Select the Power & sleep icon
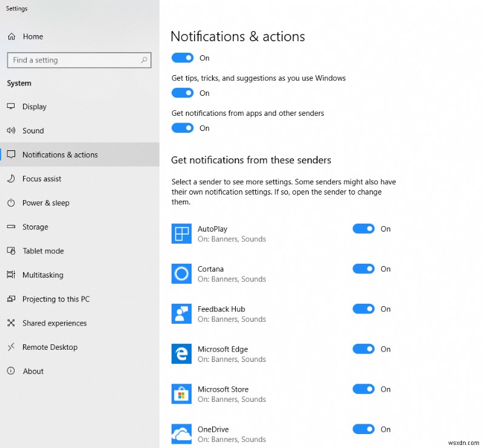 click(12, 203)
